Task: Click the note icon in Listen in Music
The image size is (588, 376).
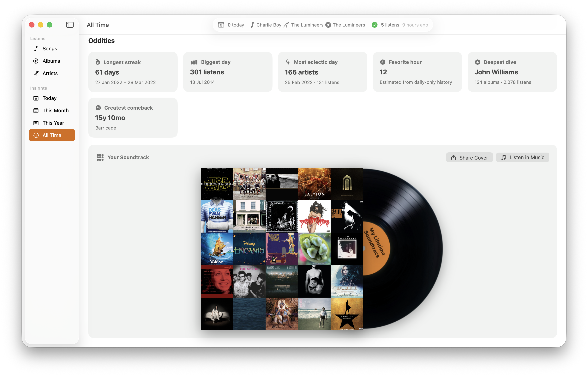Action: 503,158
